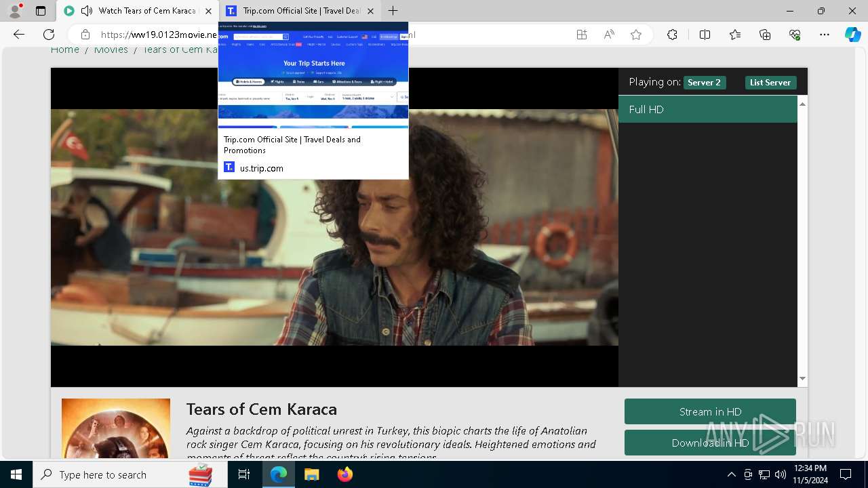868x488 pixels.
Task: Open clock and calendar
Action: [x=810, y=474]
